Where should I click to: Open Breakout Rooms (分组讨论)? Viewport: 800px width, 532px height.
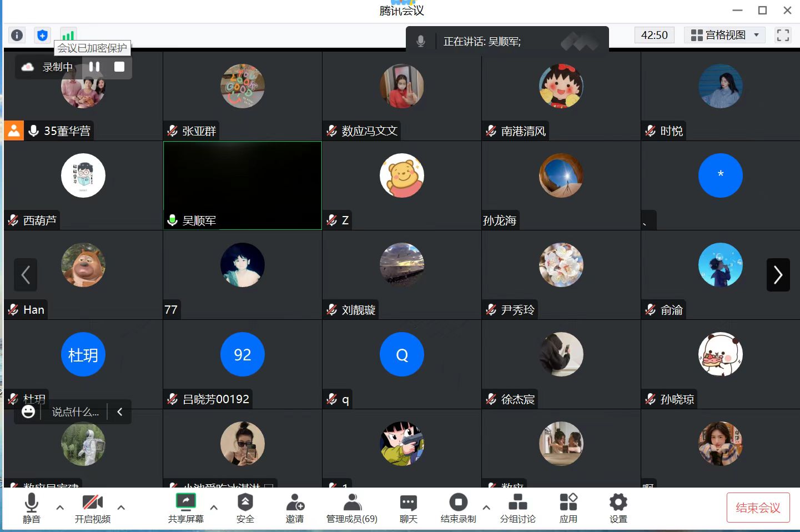click(517, 508)
